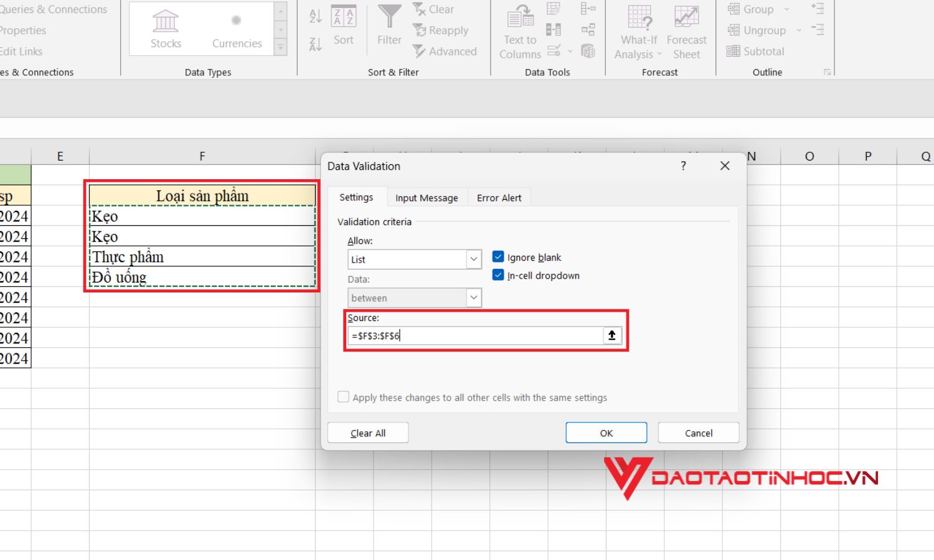934x560 pixels.
Task: Launch Text to Columns wizard
Action: 519,31
